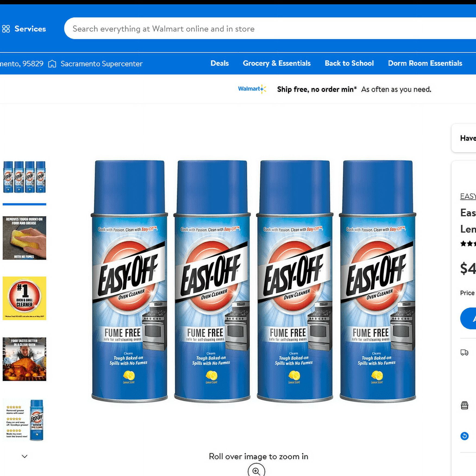Expand more thumbnails with the down chevron
Image resolution: width=476 pixels, height=476 pixels.
24,456
